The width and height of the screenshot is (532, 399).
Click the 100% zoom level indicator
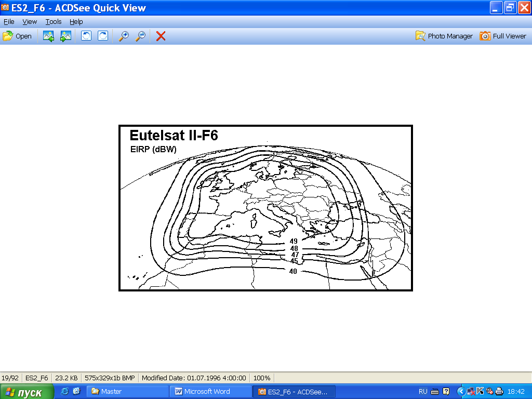coord(262,378)
